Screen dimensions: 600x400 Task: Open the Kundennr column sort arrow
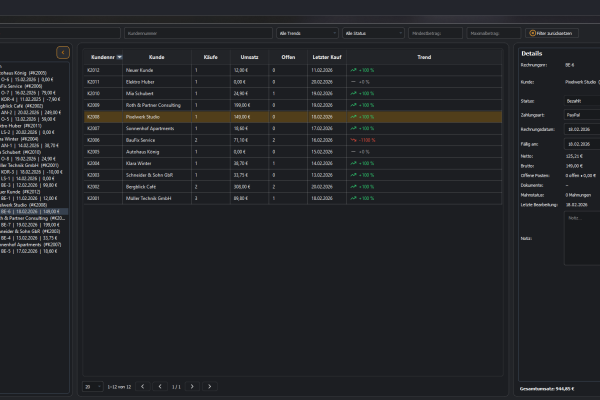[x=119, y=57]
